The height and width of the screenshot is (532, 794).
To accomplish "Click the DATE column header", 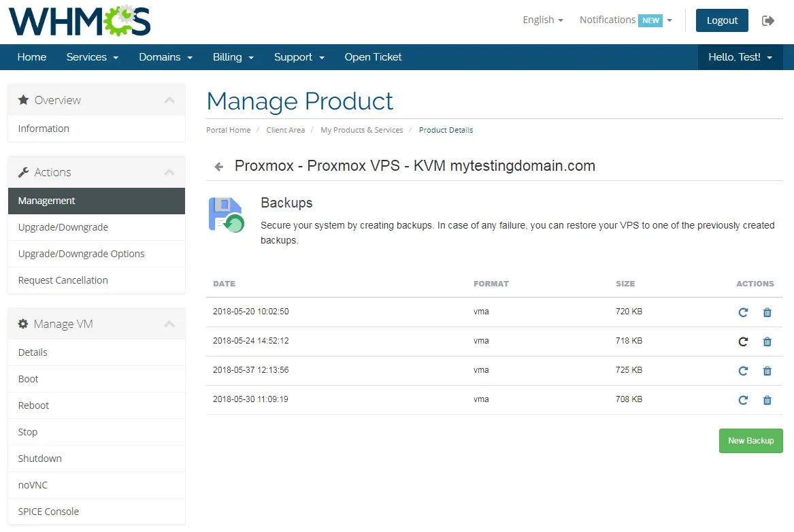I will tap(225, 284).
